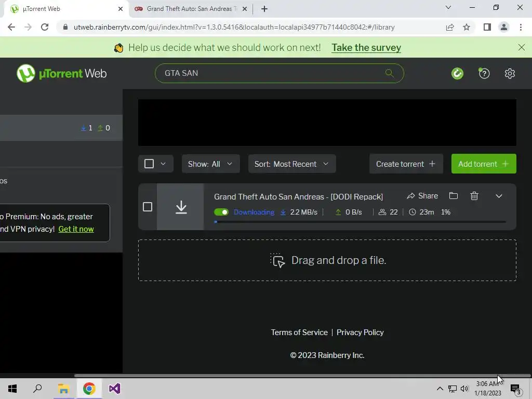Open the select-all dropdown arrow
532x399 pixels.
[x=163, y=164]
